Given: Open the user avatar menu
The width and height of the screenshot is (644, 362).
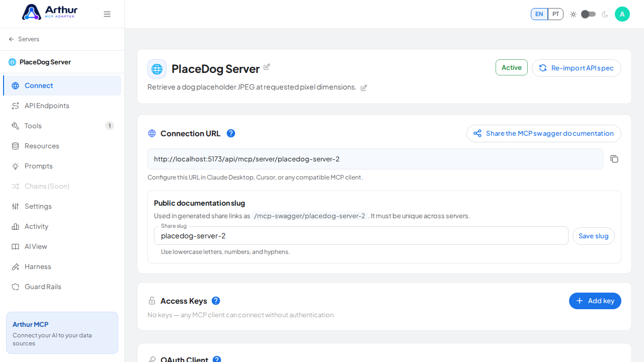Looking at the screenshot, I should 622,14.
